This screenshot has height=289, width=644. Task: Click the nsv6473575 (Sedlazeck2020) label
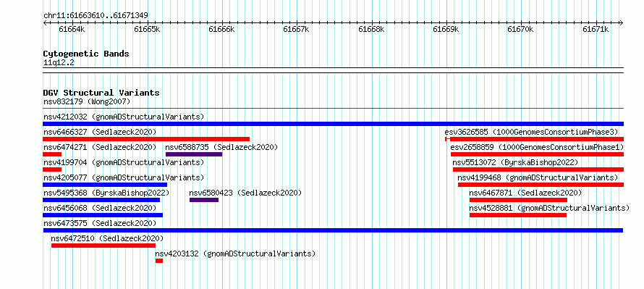[x=100, y=223]
